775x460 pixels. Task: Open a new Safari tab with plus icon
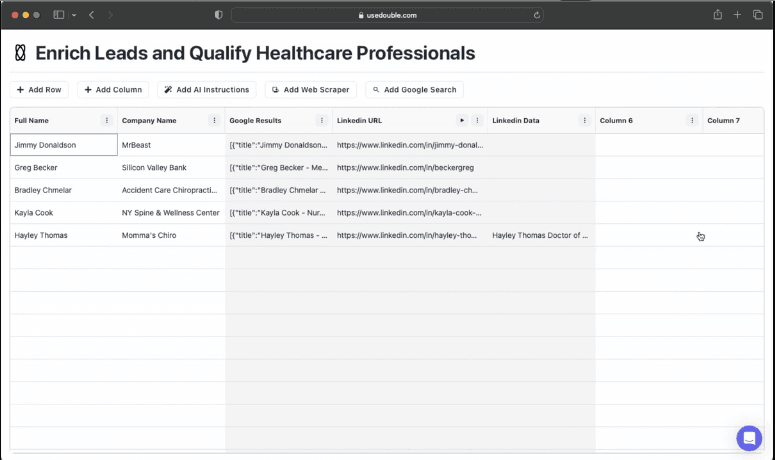click(x=738, y=15)
